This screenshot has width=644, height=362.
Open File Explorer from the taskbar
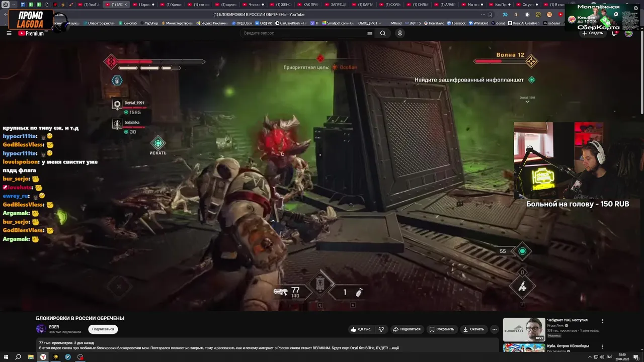click(x=31, y=357)
